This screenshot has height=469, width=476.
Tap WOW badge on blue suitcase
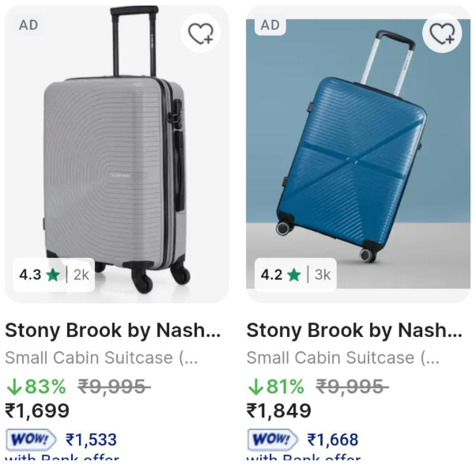coord(273,439)
